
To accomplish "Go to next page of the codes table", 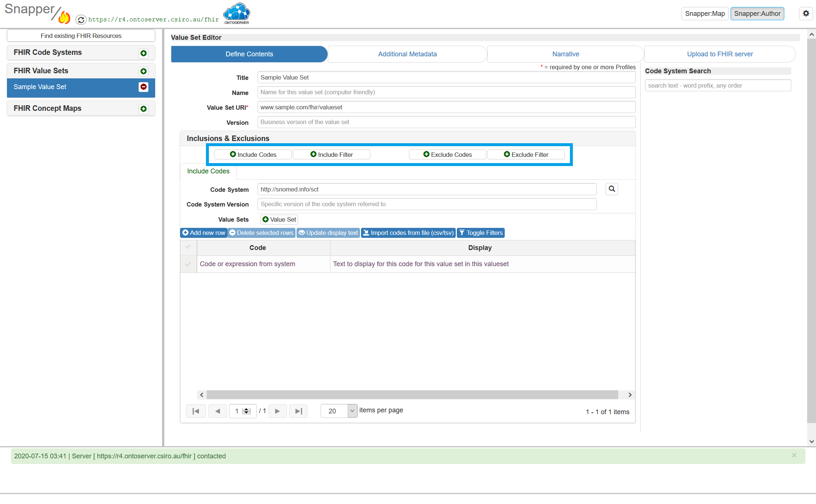I will pos(278,411).
